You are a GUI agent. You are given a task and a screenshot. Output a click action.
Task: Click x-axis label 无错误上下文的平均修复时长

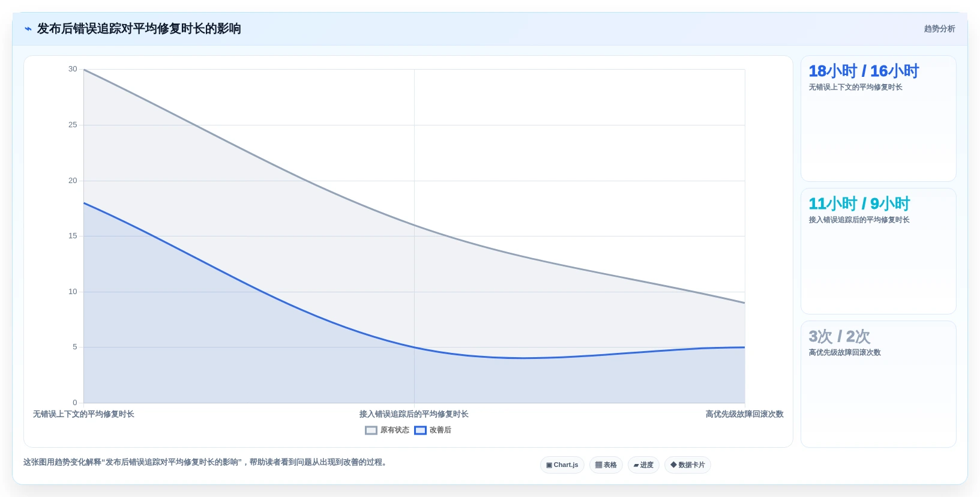[83, 414]
